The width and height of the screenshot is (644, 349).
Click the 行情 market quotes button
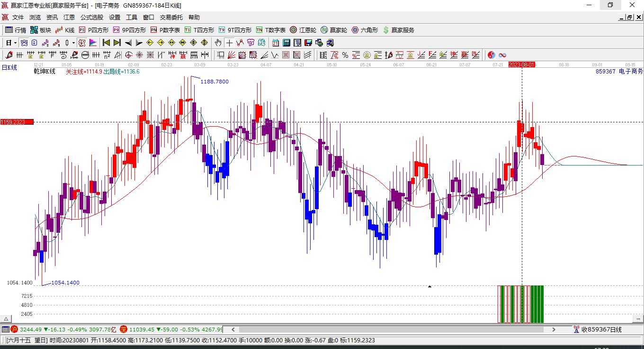click(16, 30)
